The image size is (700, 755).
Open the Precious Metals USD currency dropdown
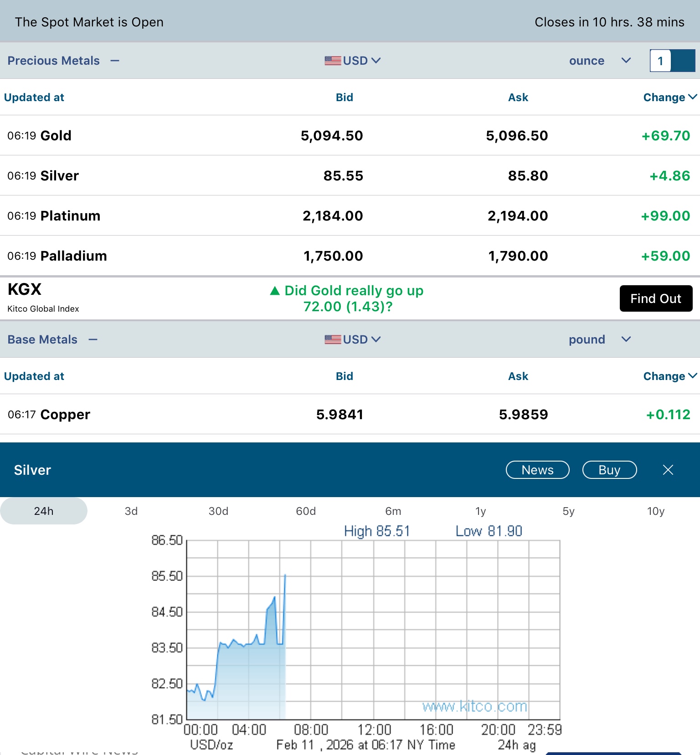[x=361, y=61]
